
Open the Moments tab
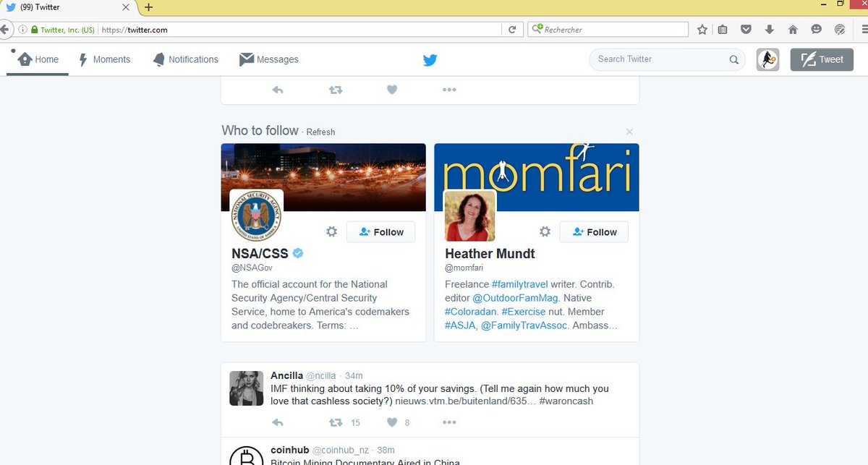tap(104, 59)
